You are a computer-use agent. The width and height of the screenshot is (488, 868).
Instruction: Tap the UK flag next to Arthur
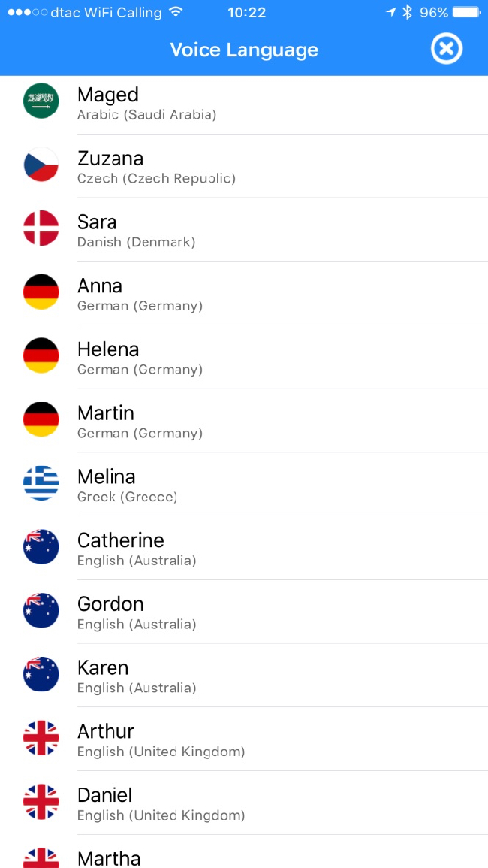pos(41,737)
